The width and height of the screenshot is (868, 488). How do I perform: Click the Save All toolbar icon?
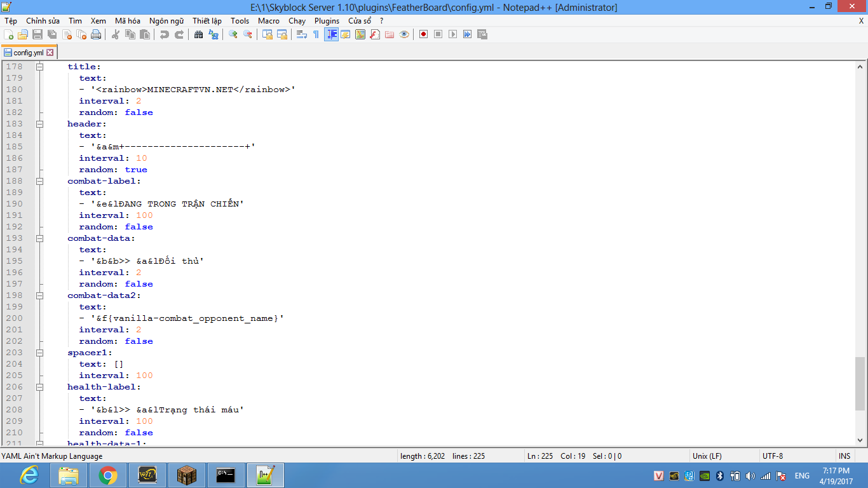[x=52, y=34]
